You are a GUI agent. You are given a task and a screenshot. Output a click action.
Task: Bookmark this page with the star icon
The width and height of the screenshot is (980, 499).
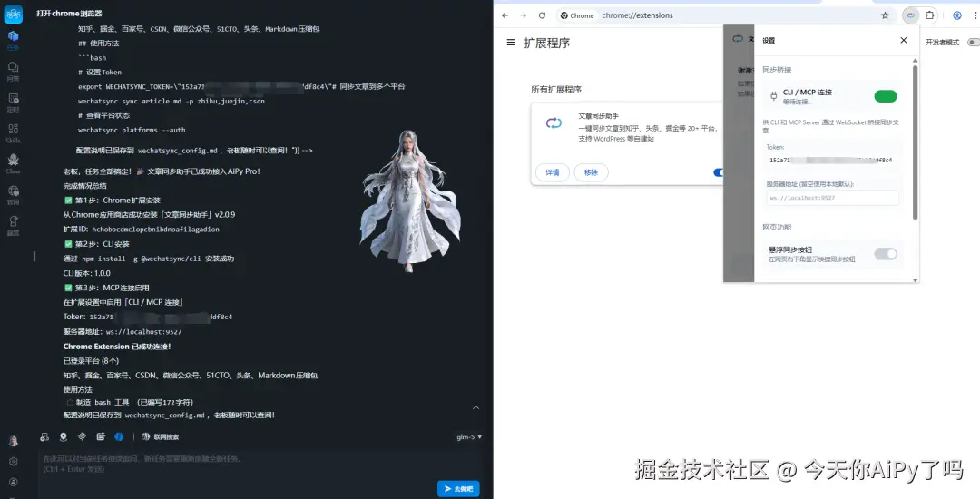[885, 15]
